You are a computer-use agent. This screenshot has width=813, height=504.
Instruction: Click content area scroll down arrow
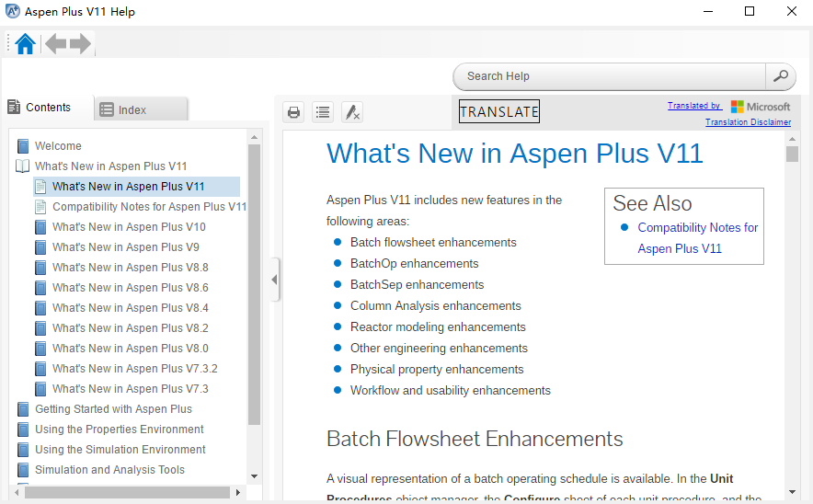792,491
